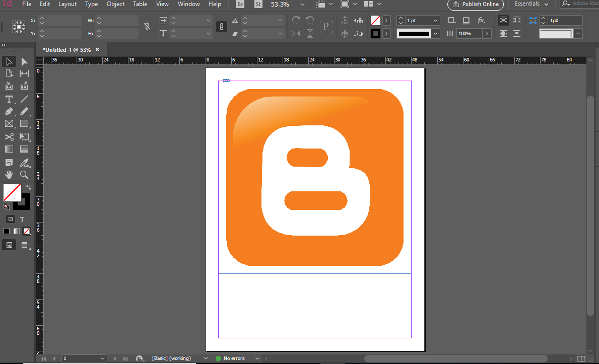Screen dimensions: 599x364
Task: Enable formatting affects text button
Action: [x=22, y=219]
